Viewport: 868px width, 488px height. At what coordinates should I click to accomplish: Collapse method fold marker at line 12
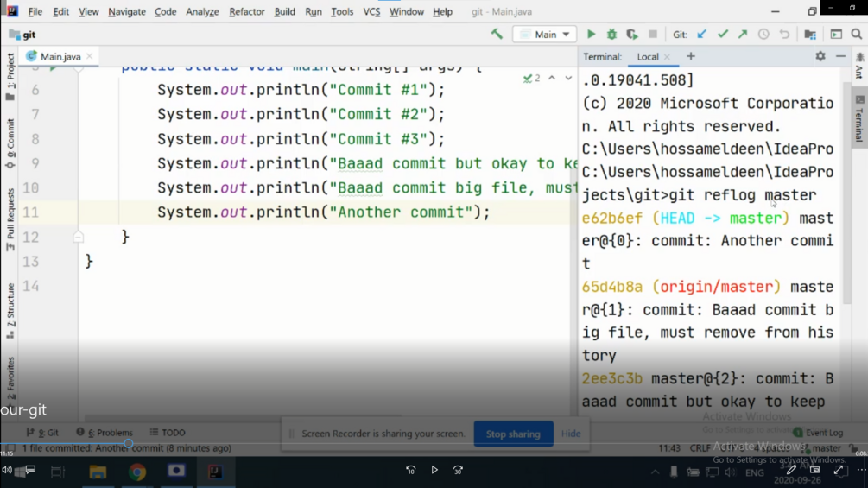(x=78, y=237)
